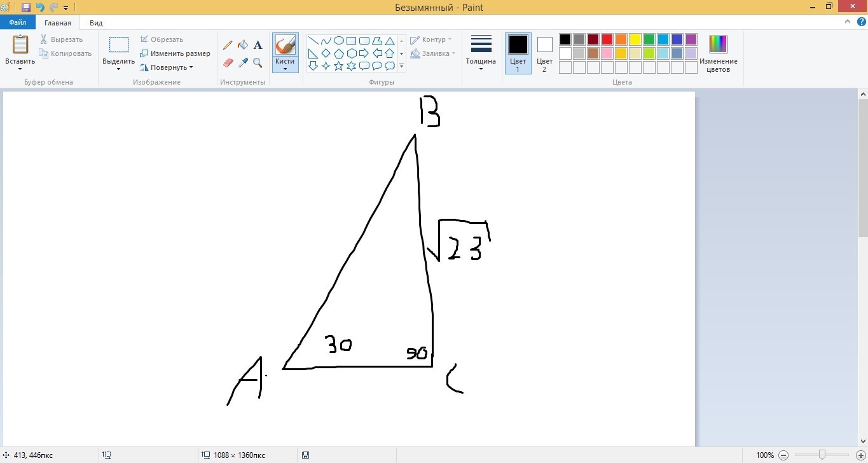Image resolution: width=868 pixels, height=463 pixels.
Task: Select the Eraser tool
Action: point(228,62)
